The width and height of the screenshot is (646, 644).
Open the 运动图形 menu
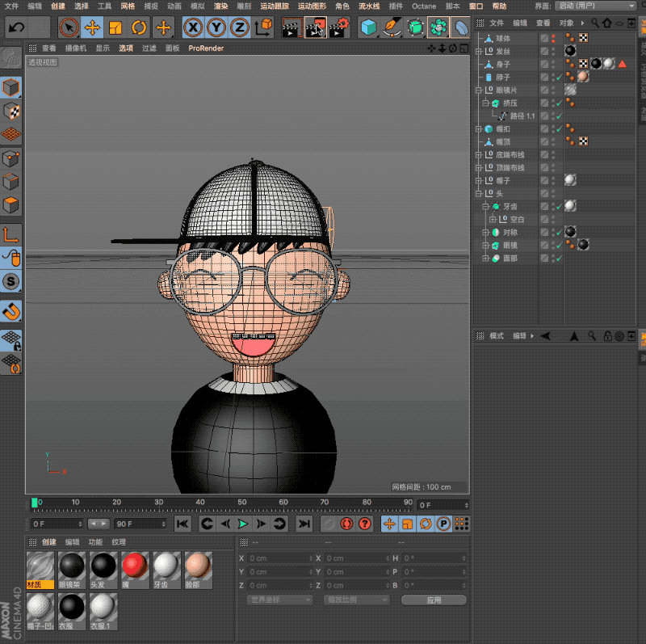click(x=312, y=6)
